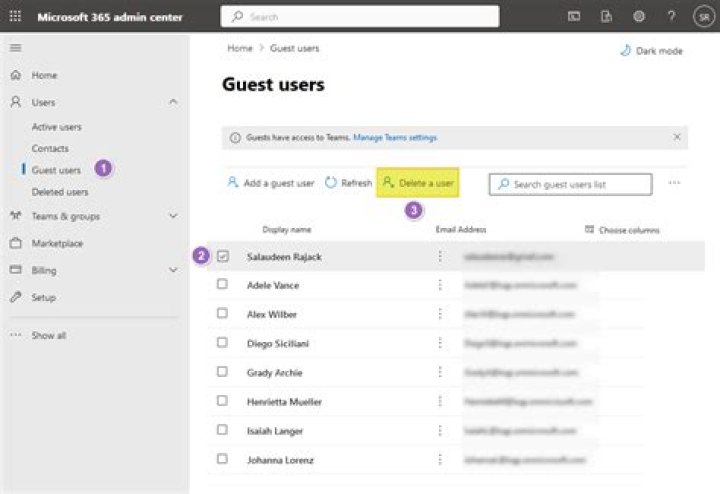Open more options for Salaudeen Rajack

click(440, 256)
